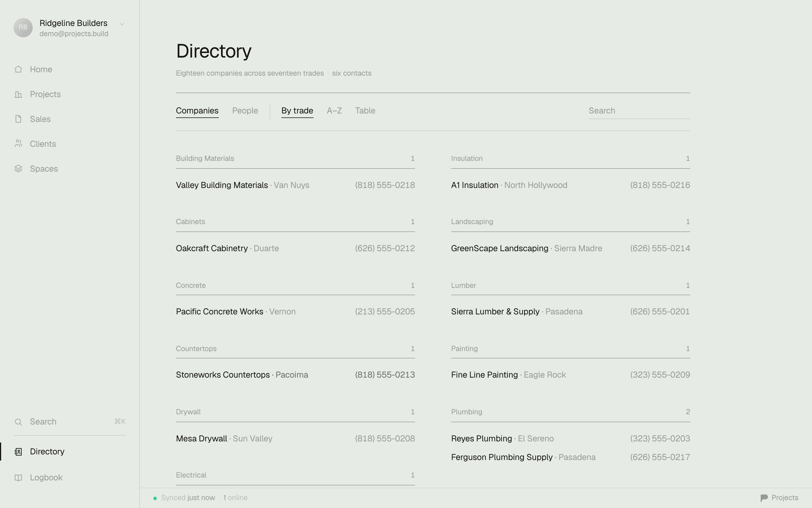Open Sierra Lumber & Supply company
812x508 pixels.
[x=495, y=312]
